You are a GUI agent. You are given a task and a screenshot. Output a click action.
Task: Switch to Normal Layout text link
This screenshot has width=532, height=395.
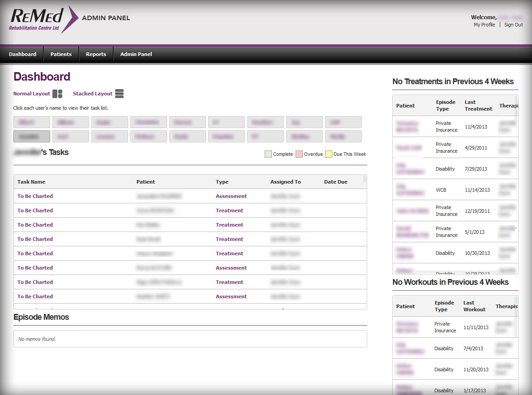coord(31,94)
